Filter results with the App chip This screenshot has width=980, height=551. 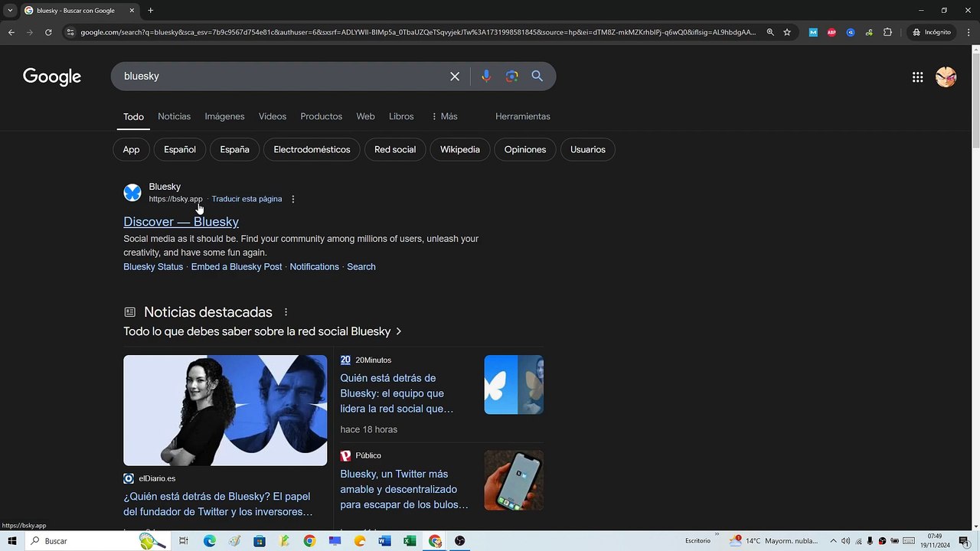click(131, 149)
